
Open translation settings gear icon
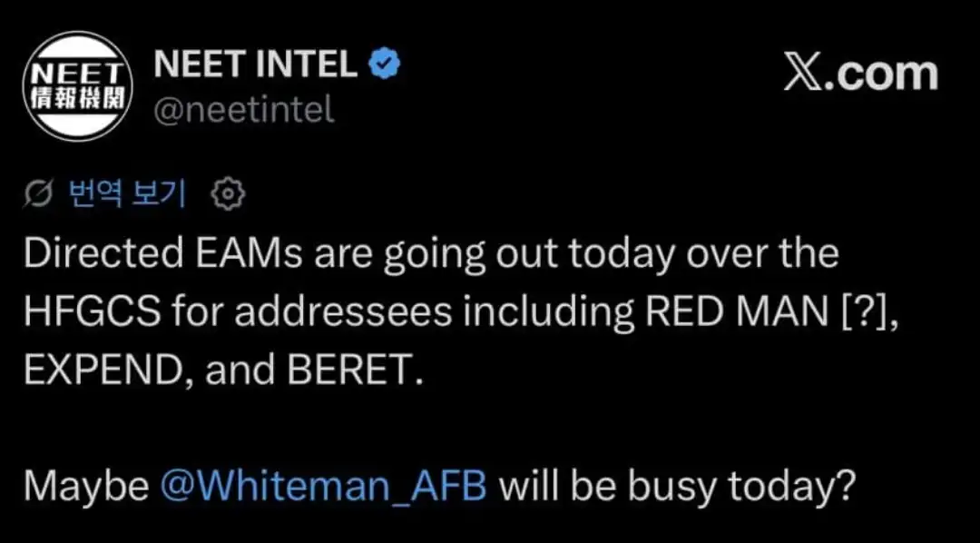[x=227, y=193]
